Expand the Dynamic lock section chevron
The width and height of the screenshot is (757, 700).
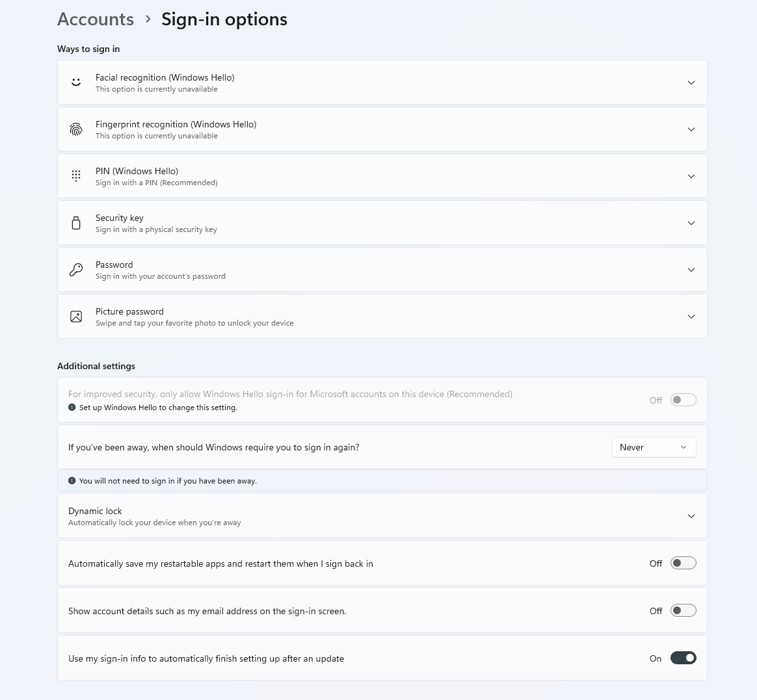[691, 516]
